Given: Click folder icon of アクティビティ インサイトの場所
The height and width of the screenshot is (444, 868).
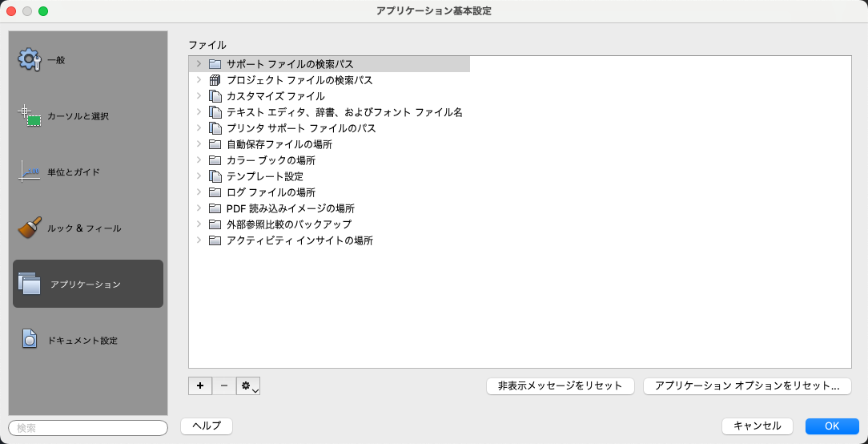Looking at the screenshot, I should click(x=215, y=240).
